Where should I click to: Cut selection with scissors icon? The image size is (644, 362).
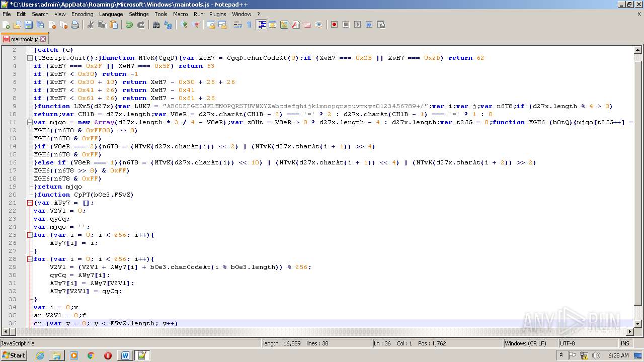[91, 25]
